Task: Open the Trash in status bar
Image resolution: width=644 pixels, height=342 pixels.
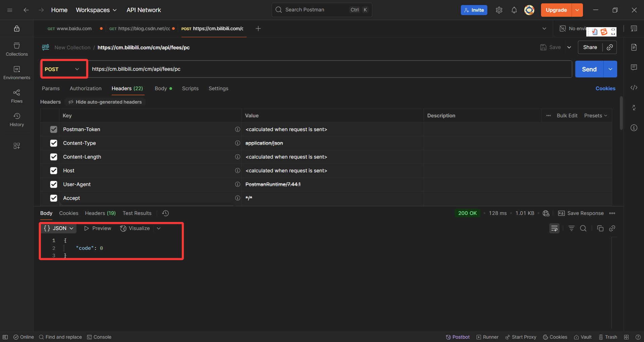Action: pyautogui.click(x=608, y=337)
